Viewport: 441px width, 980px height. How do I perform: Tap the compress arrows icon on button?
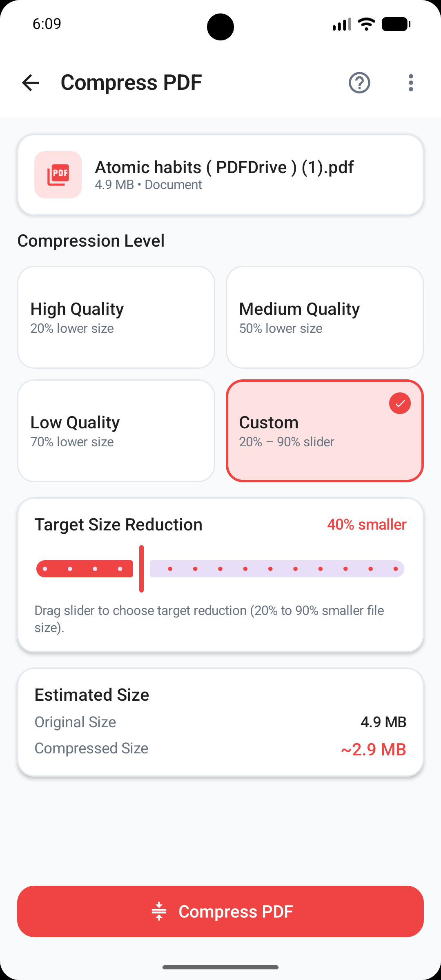[159, 911]
